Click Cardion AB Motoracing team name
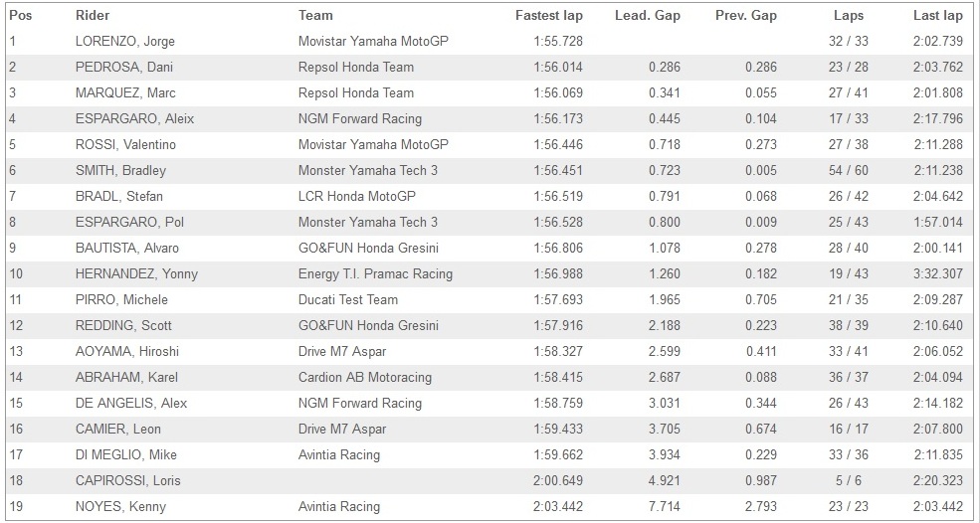Viewport: 980px width, 523px height. (x=365, y=377)
